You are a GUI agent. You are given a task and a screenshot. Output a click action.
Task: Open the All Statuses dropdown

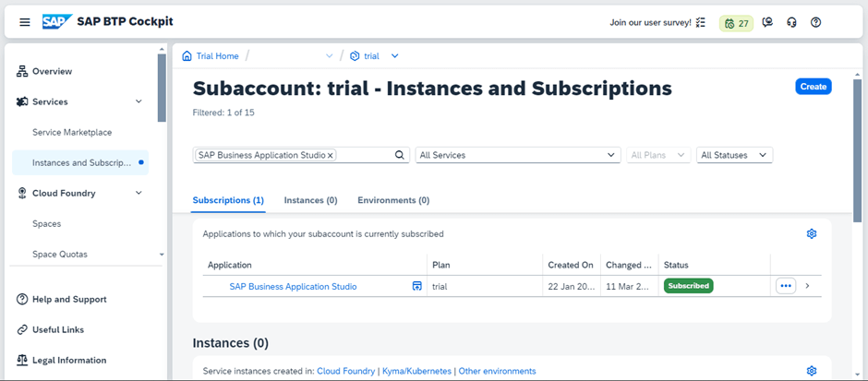pyautogui.click(x=735, y=155)
